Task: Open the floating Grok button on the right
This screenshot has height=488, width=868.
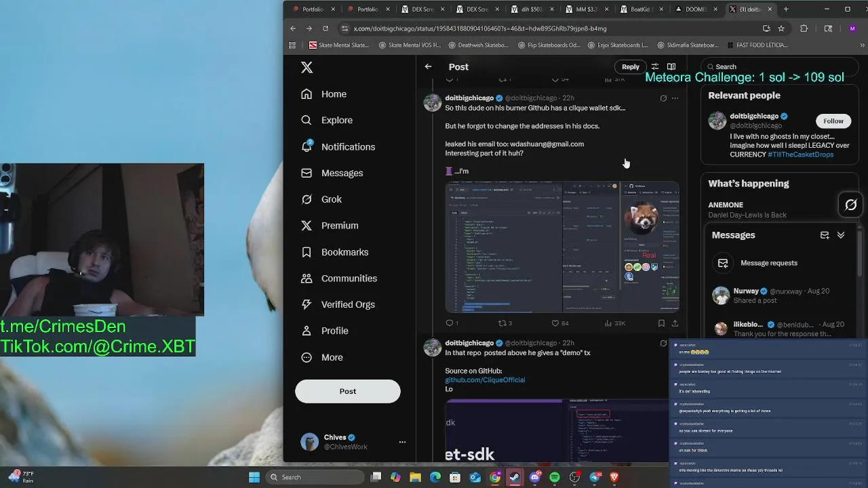Action: tap(851, 204)
